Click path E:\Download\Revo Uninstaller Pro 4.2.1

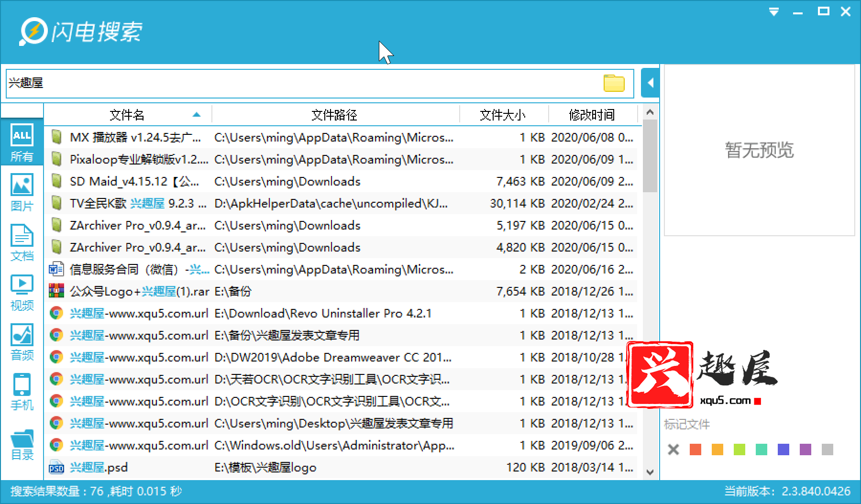[323, 313]
